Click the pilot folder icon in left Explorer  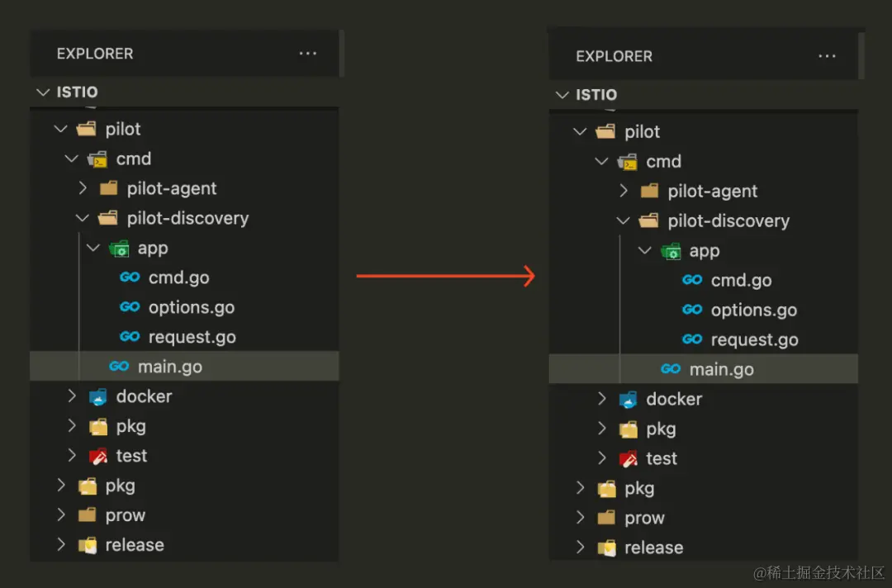point(87,129)
